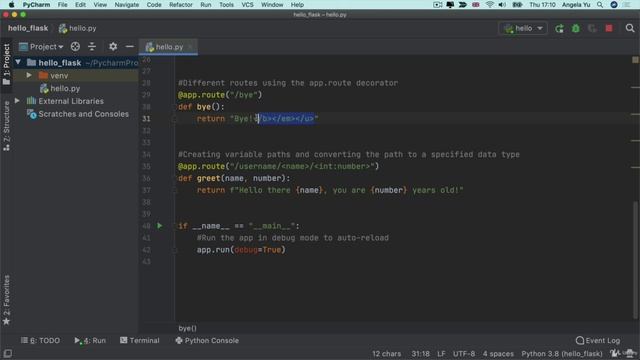Click hello.py breadcrumb in navigation bar
The height and width of the screenshot is (360, 640).
pyautogui.click(x=78, y=28)
